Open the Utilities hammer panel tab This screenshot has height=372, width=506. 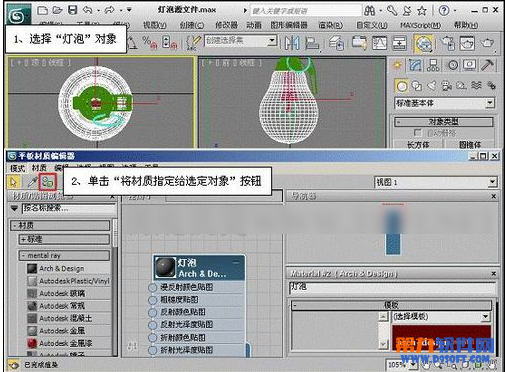coord(487,65)
